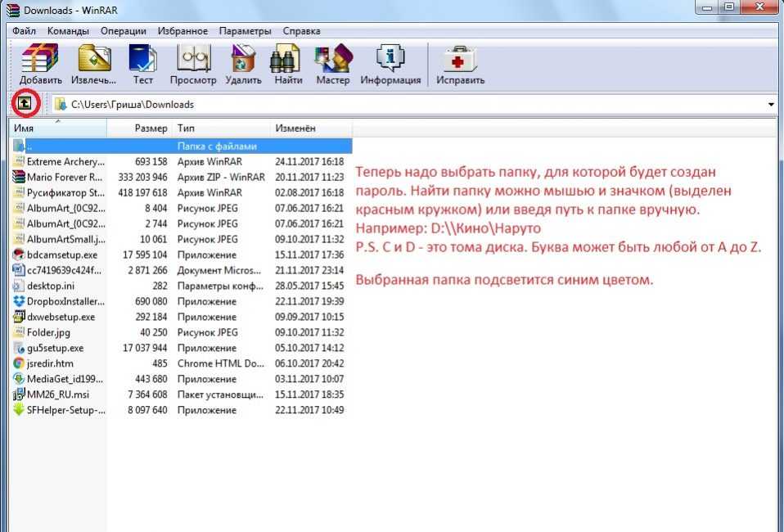Expand the address path dropdown arrow
The width and height of the screenshot is (784, 532).
pos(771,105)
